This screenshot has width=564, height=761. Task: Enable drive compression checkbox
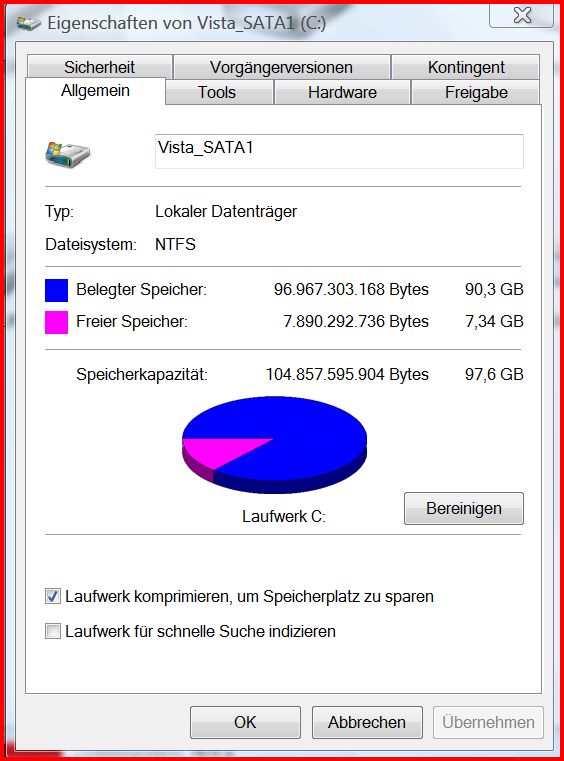pyautogui.click(x=53, y=596)
